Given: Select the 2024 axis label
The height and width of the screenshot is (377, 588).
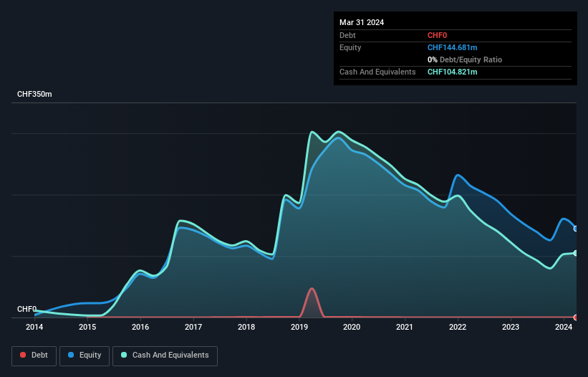Looking at the screenshot, I should point(564,327).
